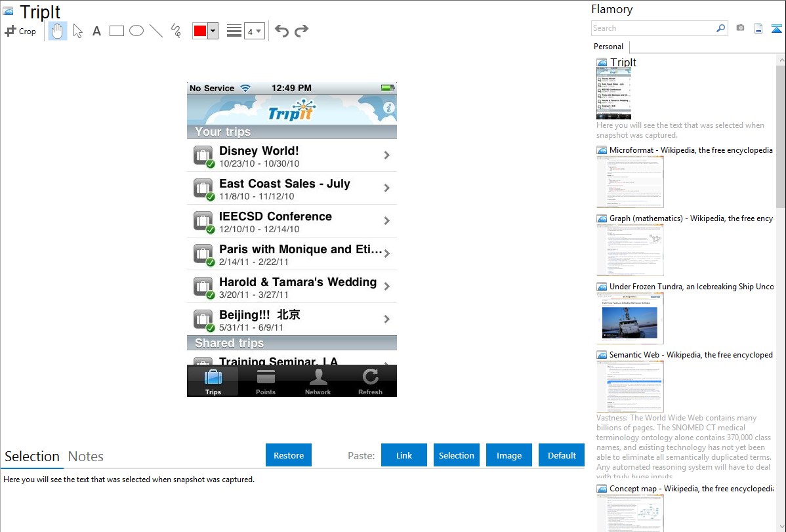786x532 pixels.
Task: Select the Trips tab in bottom bar
Action: 213,382
